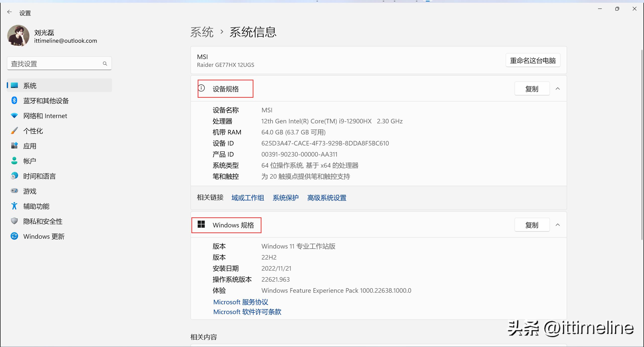This screenshot has width=644, height=347.
Task: Open Accessibility settings
Action: 36,206
